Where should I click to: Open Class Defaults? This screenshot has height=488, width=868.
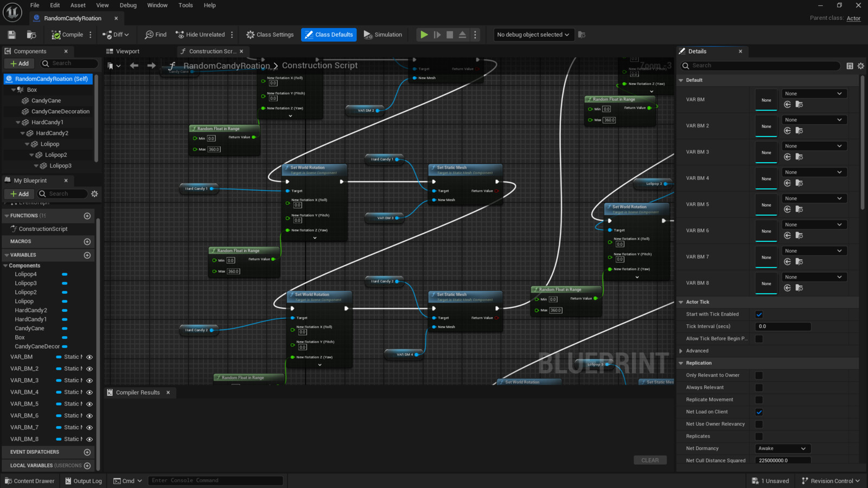329,35
